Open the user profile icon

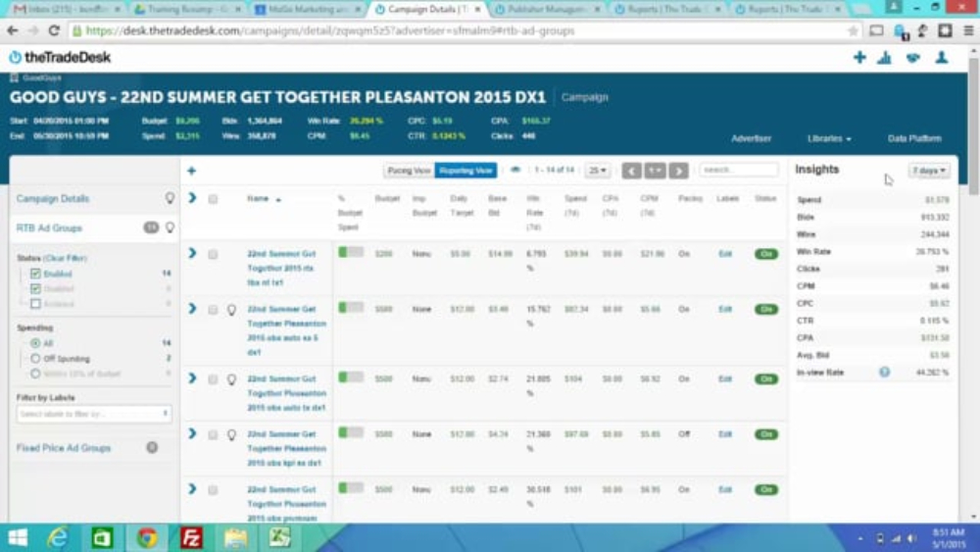pyautogui.click(x=941, y=58)
